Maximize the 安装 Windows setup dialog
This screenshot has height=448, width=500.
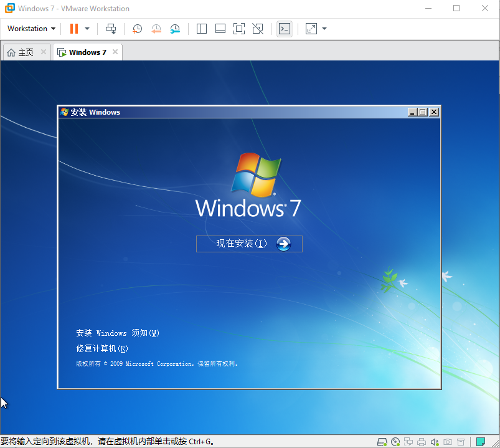coord(423,112)
